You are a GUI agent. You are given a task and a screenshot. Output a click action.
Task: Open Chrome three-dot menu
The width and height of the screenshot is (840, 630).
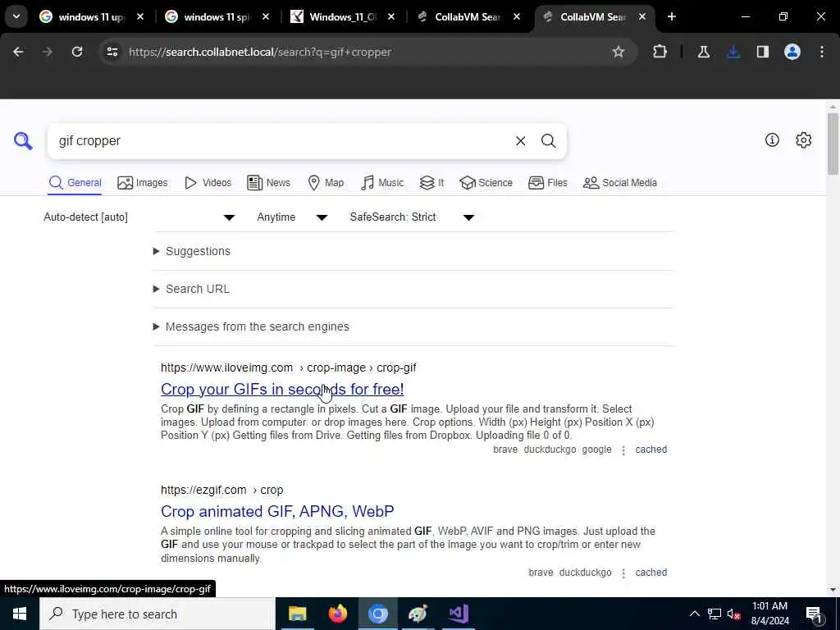822,52
